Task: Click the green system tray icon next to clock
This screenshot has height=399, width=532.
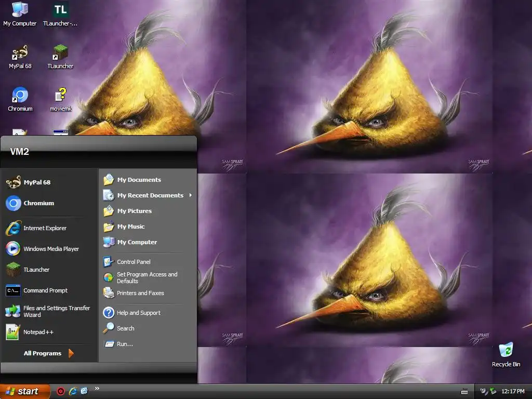Action: (493, 391)
